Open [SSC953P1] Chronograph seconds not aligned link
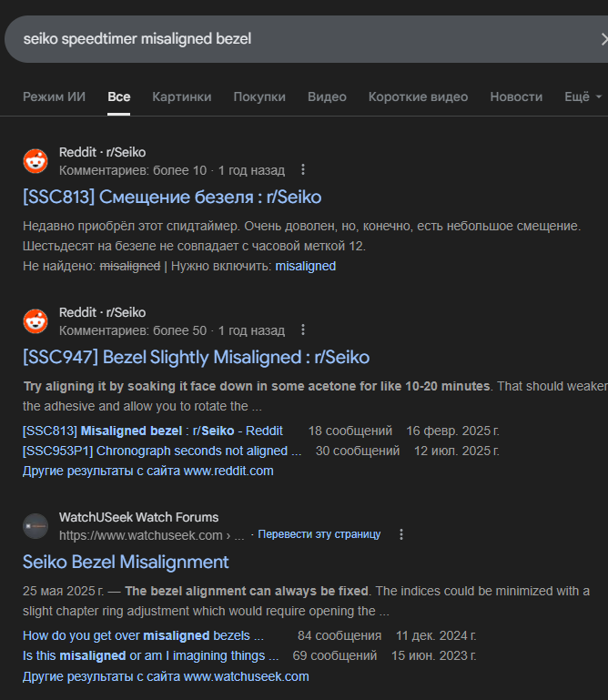Screen dimensions: 608x700 [x=162, y=451]
